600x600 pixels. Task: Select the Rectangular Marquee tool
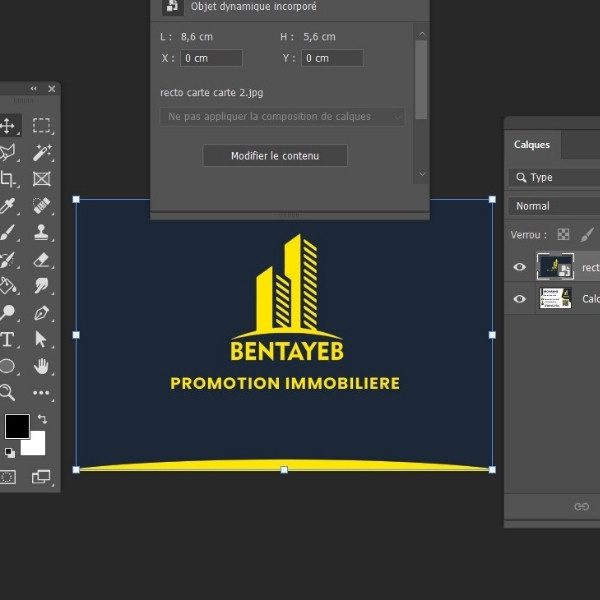coord(41,125)
